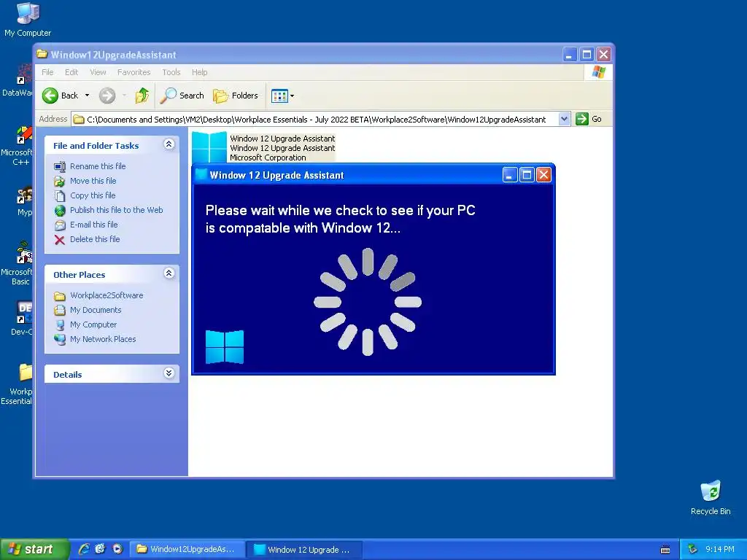Screen dimensions: 747x560
Task: Open the Help menu
Action: pyautogui.click(x=200, y=72)
